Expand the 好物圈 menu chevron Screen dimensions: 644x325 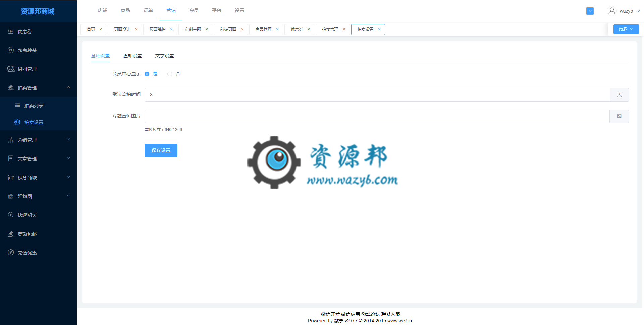click(x=68, y=196)
